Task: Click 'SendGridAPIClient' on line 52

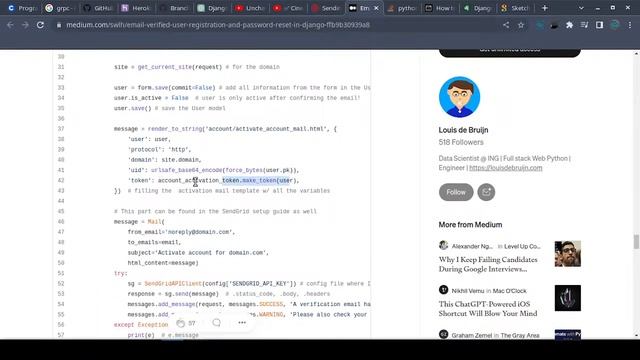Action: point(173,283)
